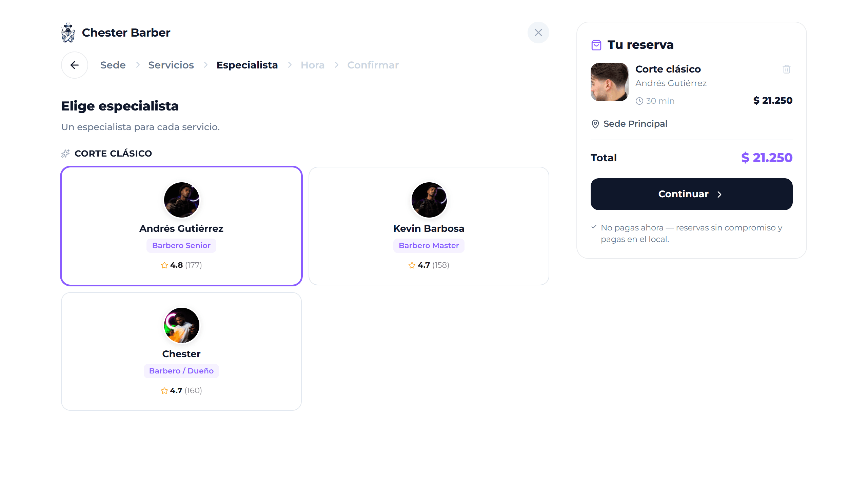Go to the Sede step
868x488 pixels.
(x=113, y=65)
